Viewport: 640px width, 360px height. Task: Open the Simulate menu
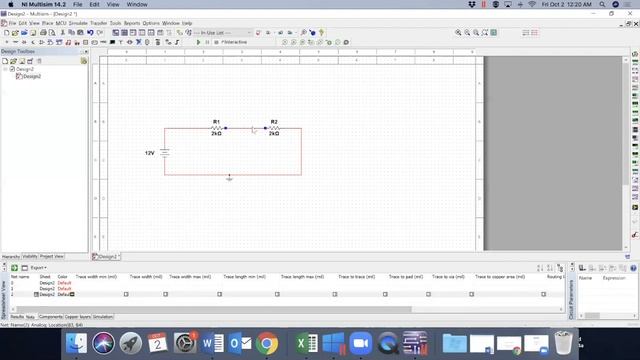[x=78, y=23]
